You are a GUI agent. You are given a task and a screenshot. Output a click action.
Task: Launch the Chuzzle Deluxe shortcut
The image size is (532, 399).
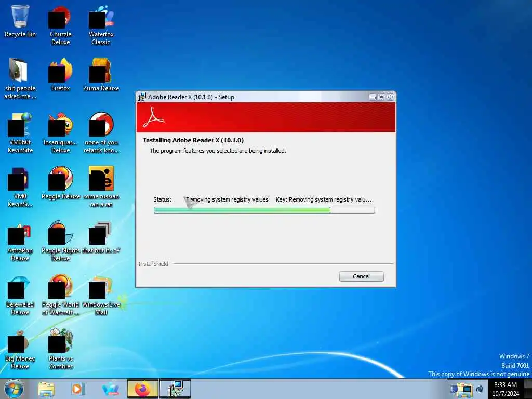[x=60, y=25]
